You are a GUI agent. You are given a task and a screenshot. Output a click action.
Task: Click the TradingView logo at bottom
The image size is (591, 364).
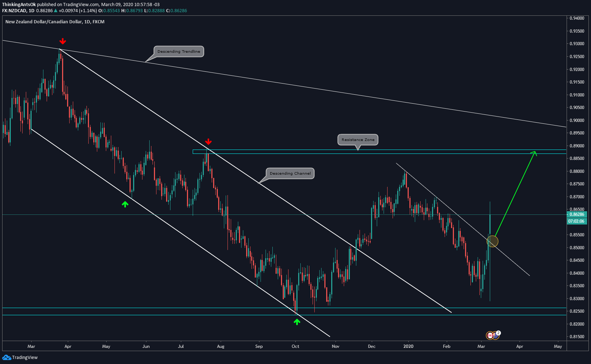(x=20, y=357)
